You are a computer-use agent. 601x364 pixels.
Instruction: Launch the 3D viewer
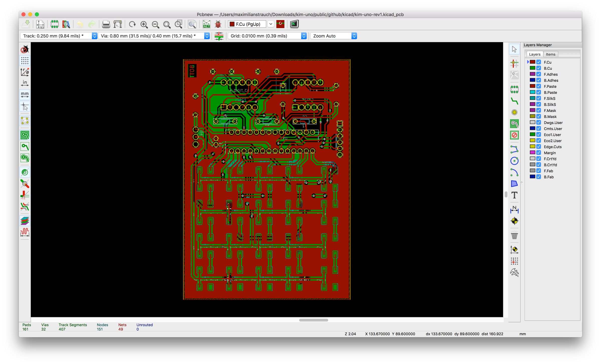click(294, 24)
